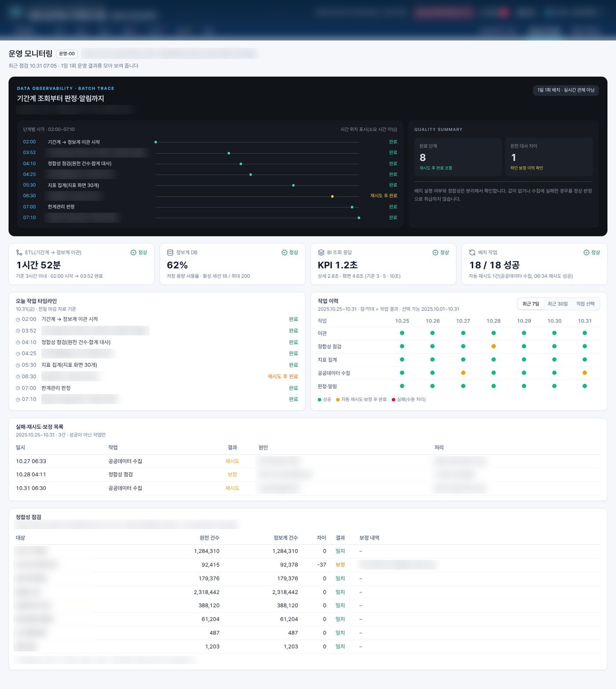This screenshot has width=616, height=689.
Task: Switch to the 최근 30일 tab
Action: pyautogui.click(x=557, y=304)
